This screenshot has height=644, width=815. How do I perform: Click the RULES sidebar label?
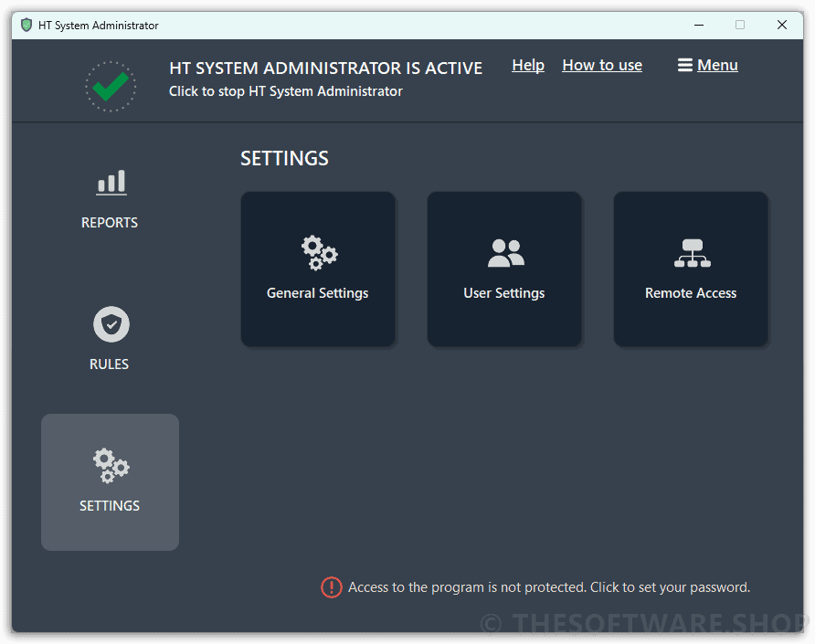tap(109, 364)
